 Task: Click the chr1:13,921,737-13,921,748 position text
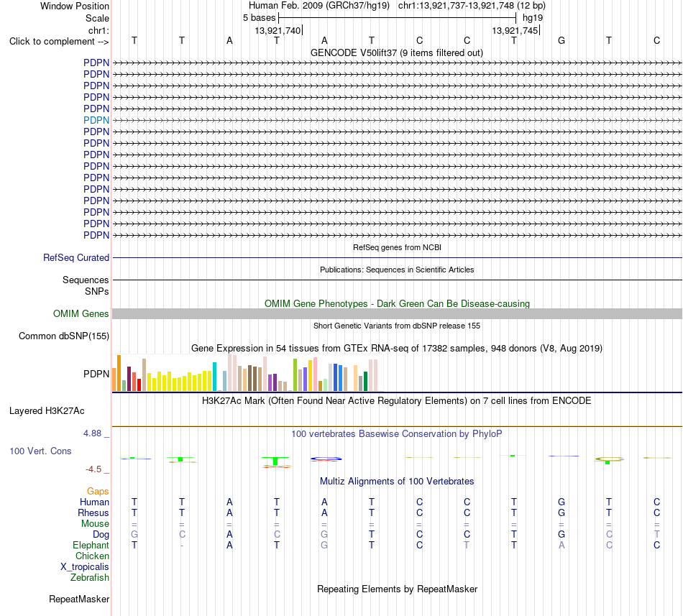click(472, 6)
